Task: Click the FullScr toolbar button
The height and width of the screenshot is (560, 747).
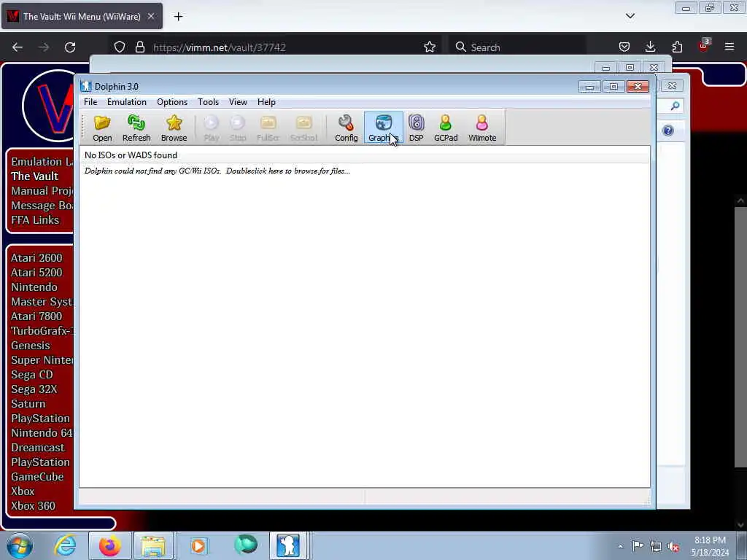Action: tap(268, 128)
